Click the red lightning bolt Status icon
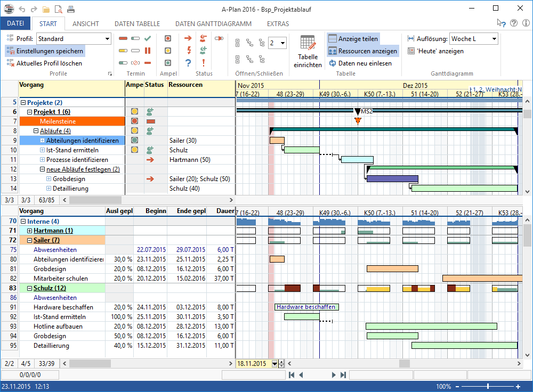 [x=189, y=51]
